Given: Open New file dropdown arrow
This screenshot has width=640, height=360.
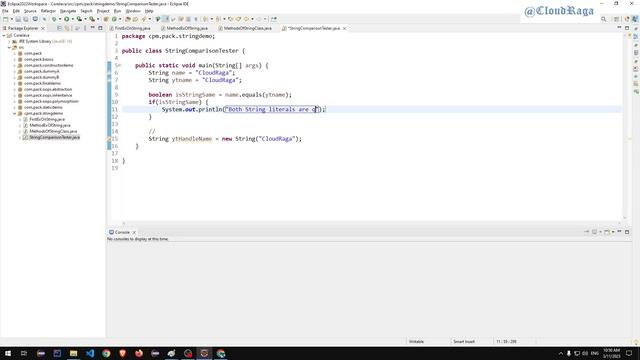Looking at the screenshot, I should pyautogui.click(x=11, y=19).
